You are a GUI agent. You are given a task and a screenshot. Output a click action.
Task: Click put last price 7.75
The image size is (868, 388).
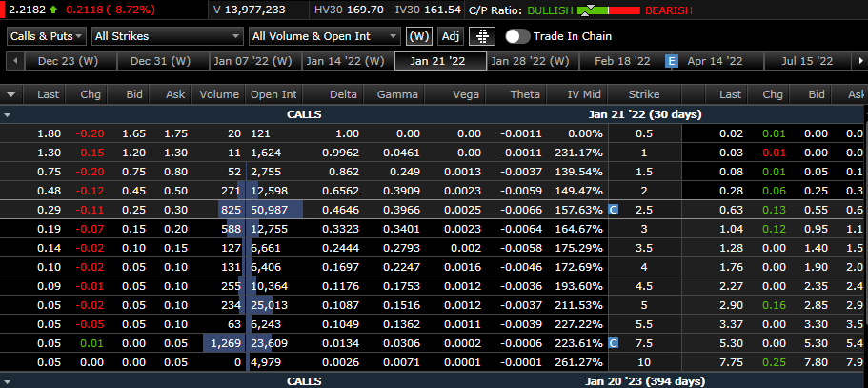(x=731, y=362)
